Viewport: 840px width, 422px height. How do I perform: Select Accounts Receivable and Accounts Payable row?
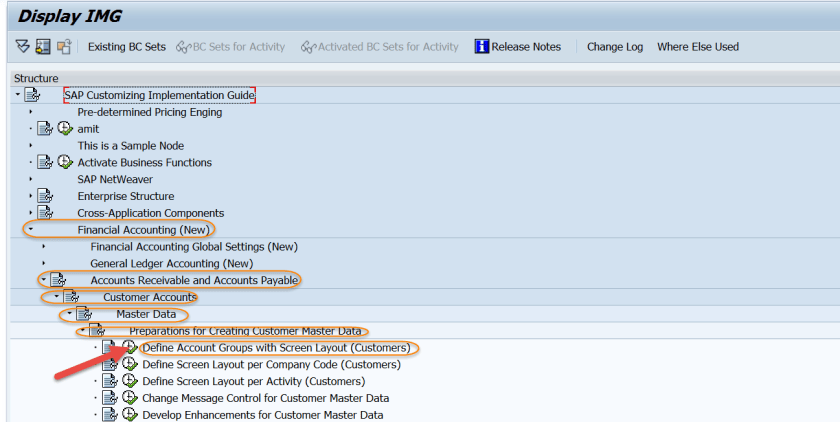194,280
